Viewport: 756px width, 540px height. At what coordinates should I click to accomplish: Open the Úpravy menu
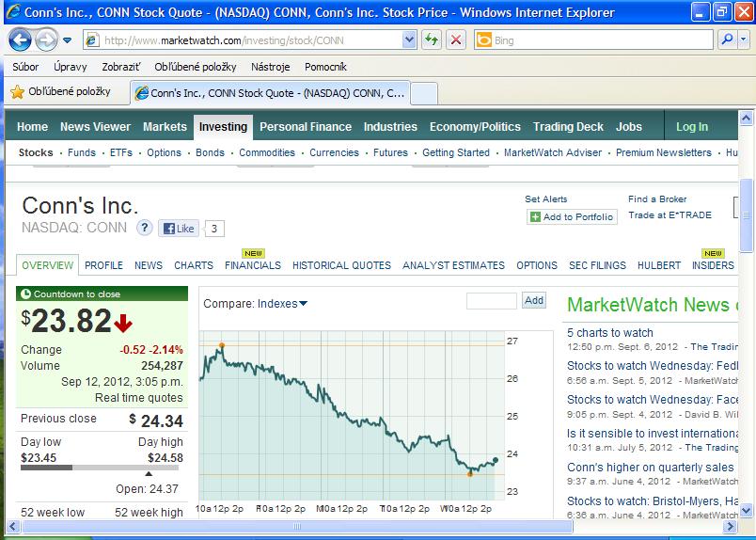click(x=71, y=67)
